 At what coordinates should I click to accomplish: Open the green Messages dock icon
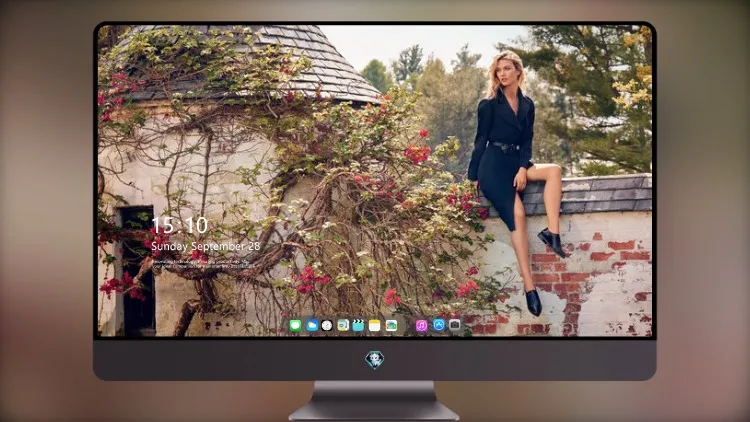click(296, 326)
